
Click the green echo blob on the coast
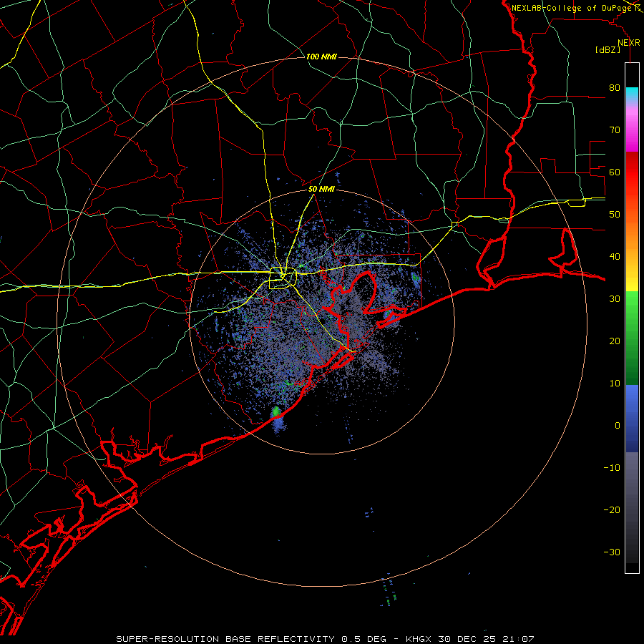point(276,411)
